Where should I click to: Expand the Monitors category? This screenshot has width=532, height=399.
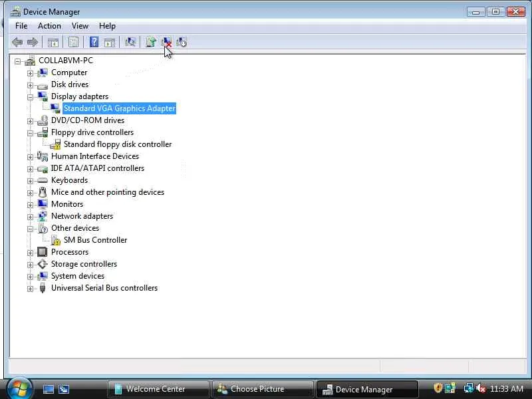coord(30,205)
